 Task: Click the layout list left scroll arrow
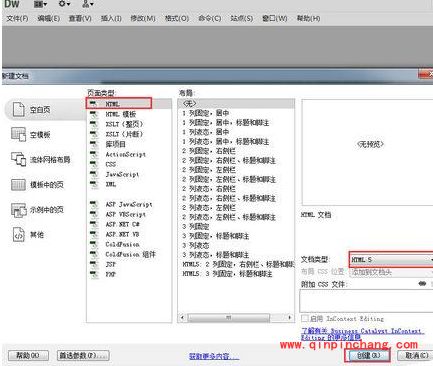coord(183,318)
